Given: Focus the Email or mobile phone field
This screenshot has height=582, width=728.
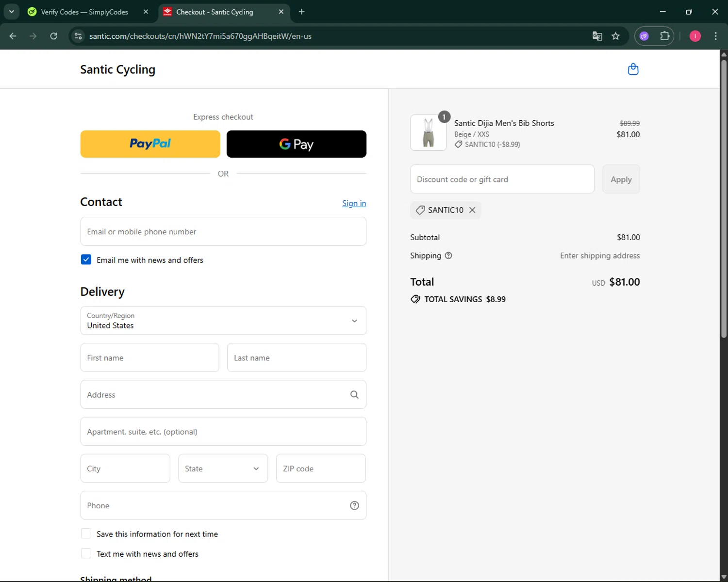Looking at the screenshot, I should (x=223, y=231).
